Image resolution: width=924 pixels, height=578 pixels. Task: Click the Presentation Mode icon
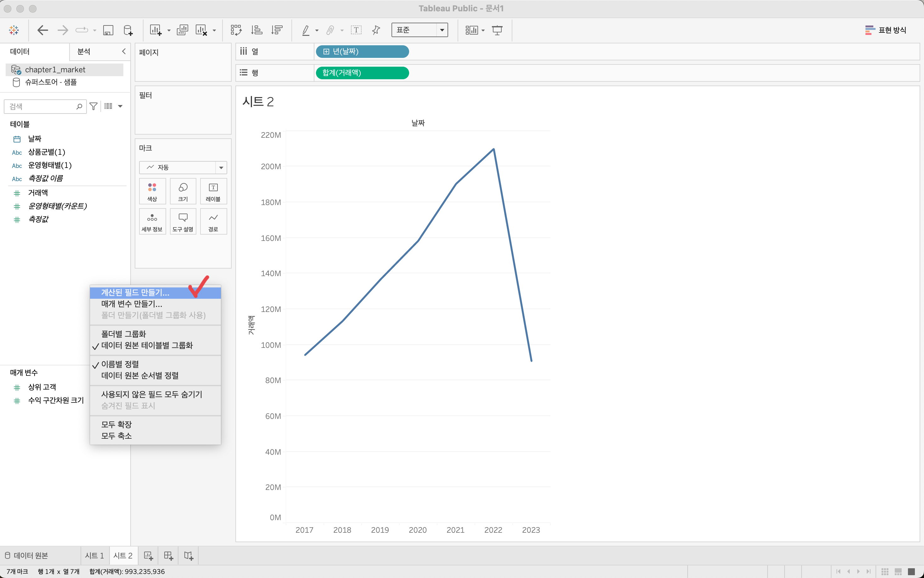[x=497, y=30]
